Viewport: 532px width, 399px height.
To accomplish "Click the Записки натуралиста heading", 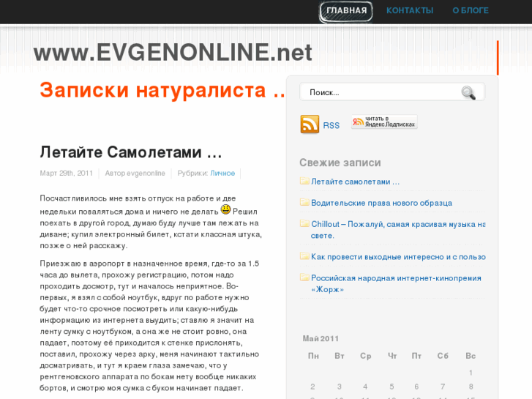I will click(x=162, y=91).
